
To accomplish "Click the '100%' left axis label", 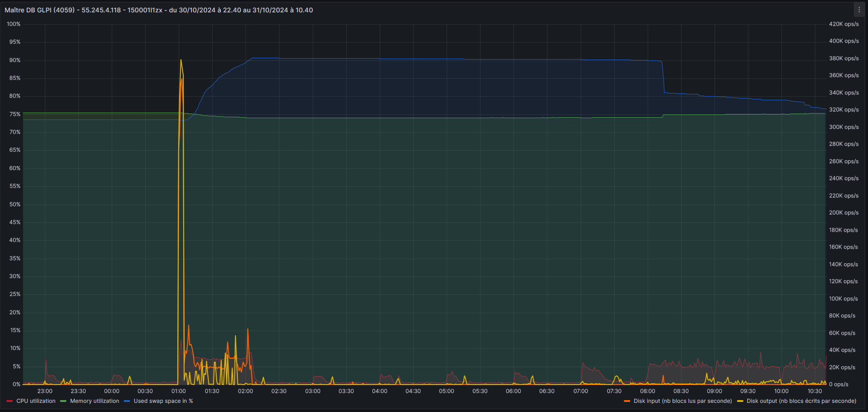I will (x=14, y=24).
